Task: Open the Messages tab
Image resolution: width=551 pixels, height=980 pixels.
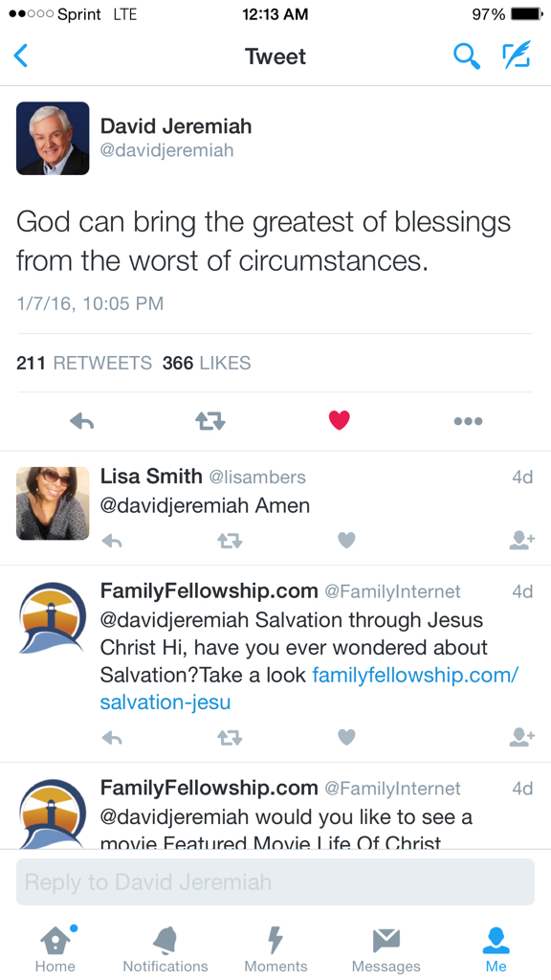Action: (386, 948)
